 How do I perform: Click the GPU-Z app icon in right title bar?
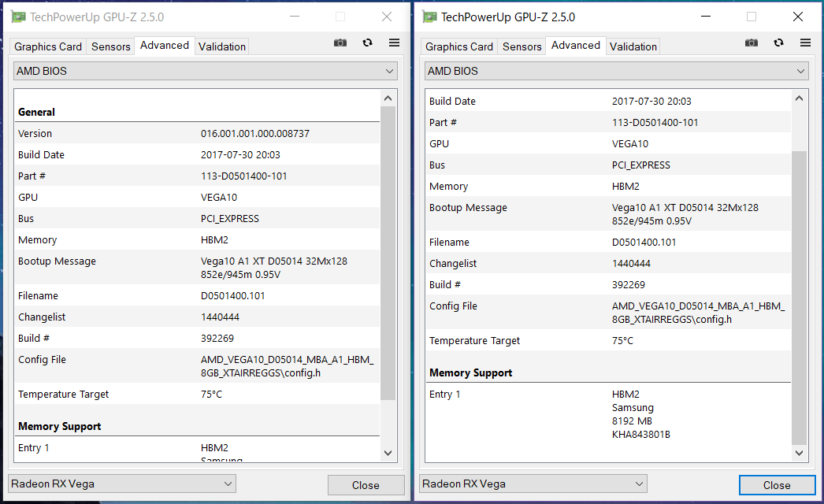tap(429, 17)
